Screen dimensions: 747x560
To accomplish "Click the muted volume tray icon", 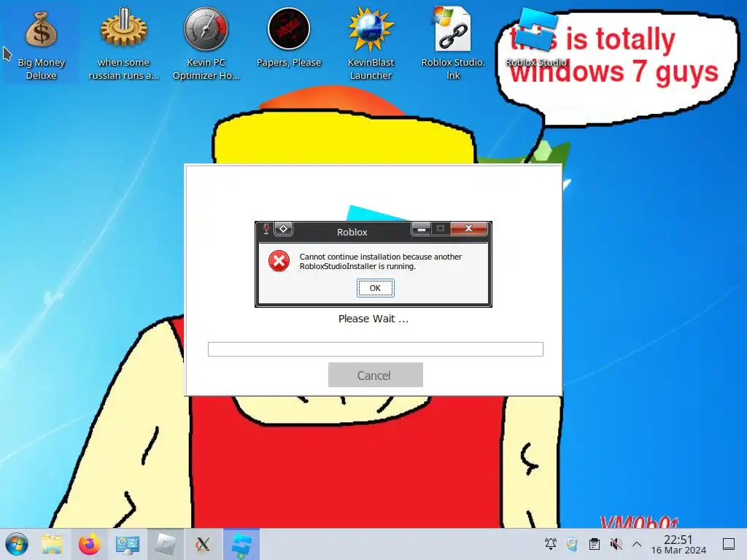I will tap(616, 544).
